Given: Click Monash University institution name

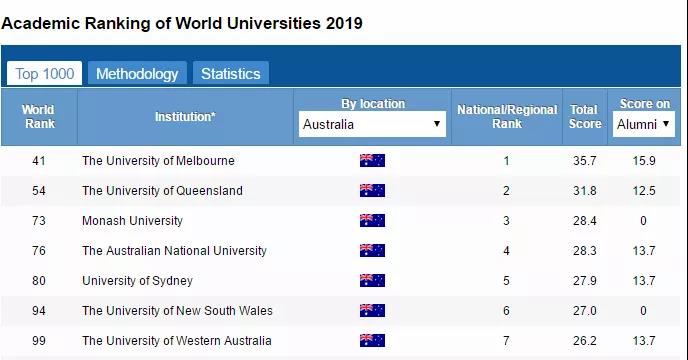Looking at the screenshot, I should 132,220.
